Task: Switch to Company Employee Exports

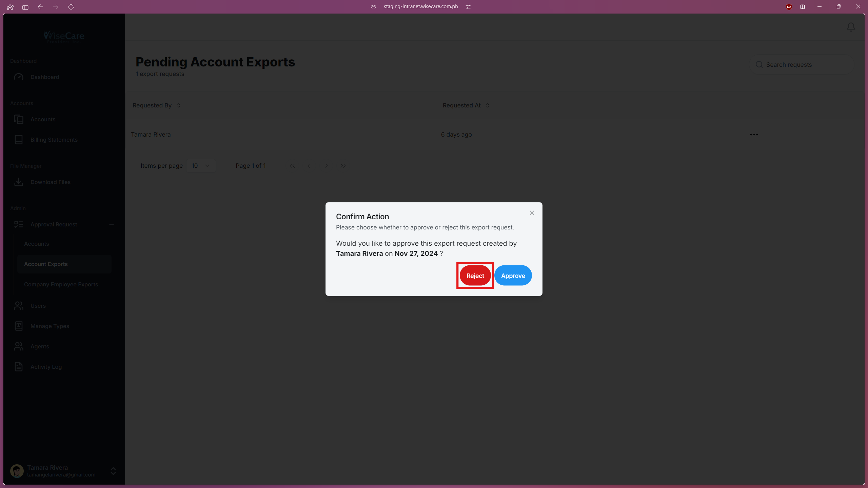Action: (x=61, y=285)
